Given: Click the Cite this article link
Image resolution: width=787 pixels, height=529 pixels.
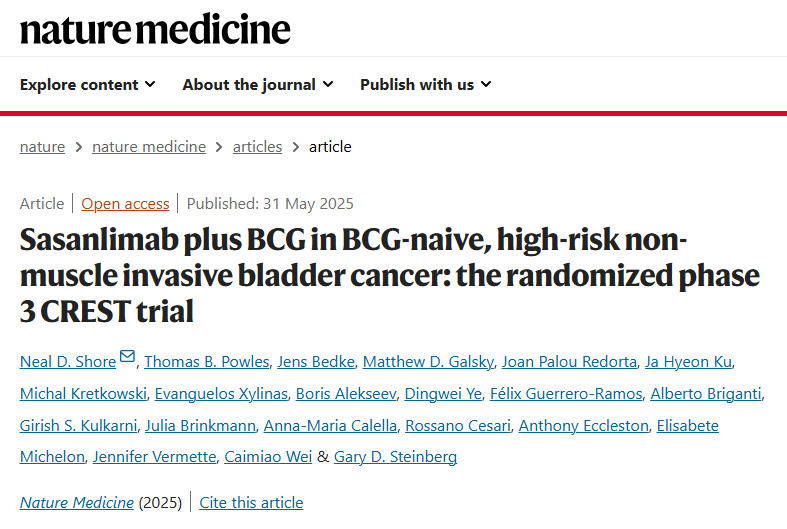Looking at the screenshot, I should tap(251, 502).
